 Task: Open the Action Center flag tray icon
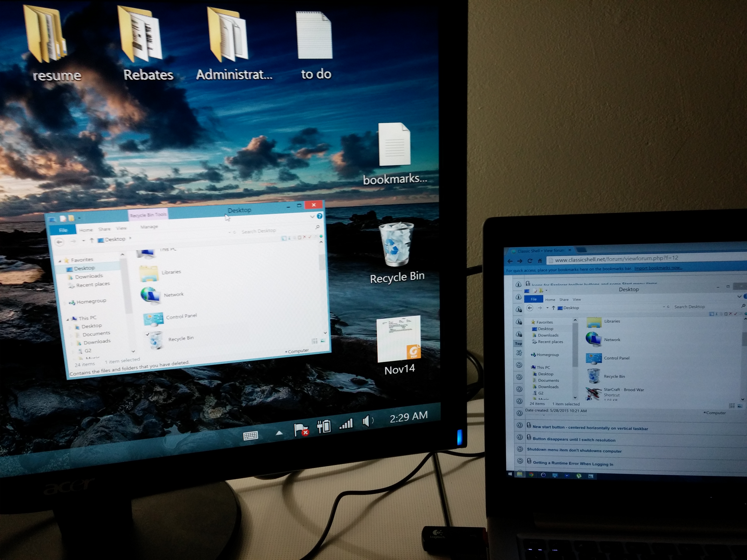[x=301, y=430]
